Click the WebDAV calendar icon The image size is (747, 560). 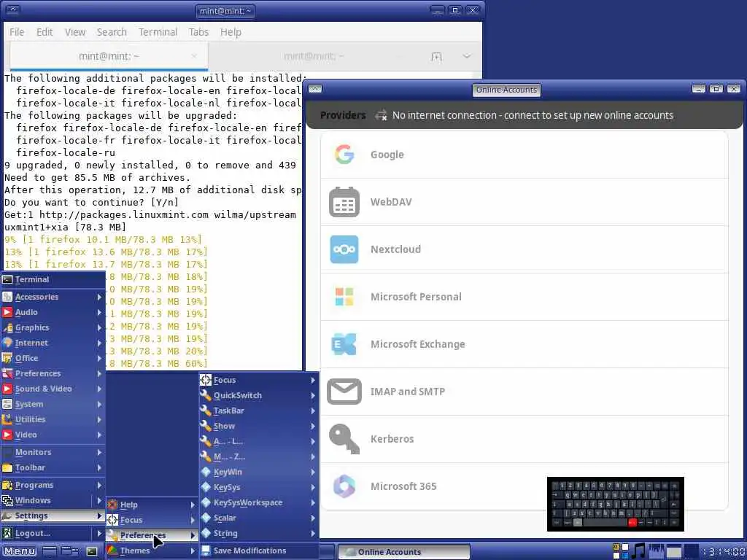coord(344,202)
